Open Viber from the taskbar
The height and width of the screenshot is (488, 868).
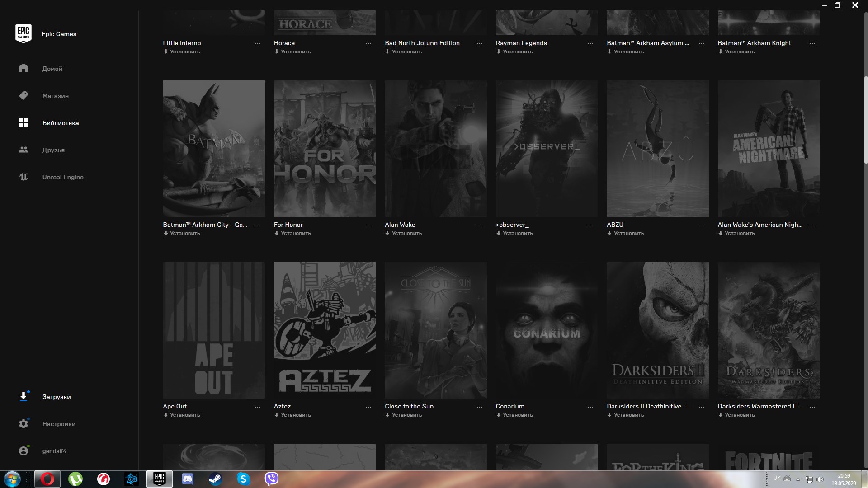[x=271, y=479]
